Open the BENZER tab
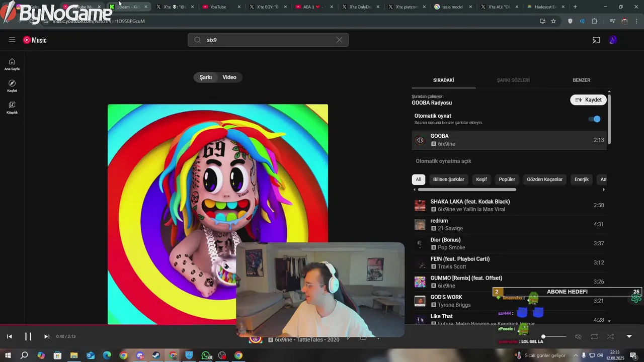This screenshot has height=362, width=644. (582, 80)
